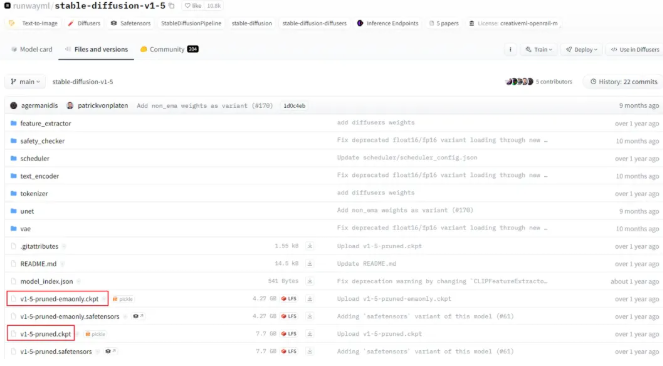Open the more options menu beside Train

coord(510,49)
